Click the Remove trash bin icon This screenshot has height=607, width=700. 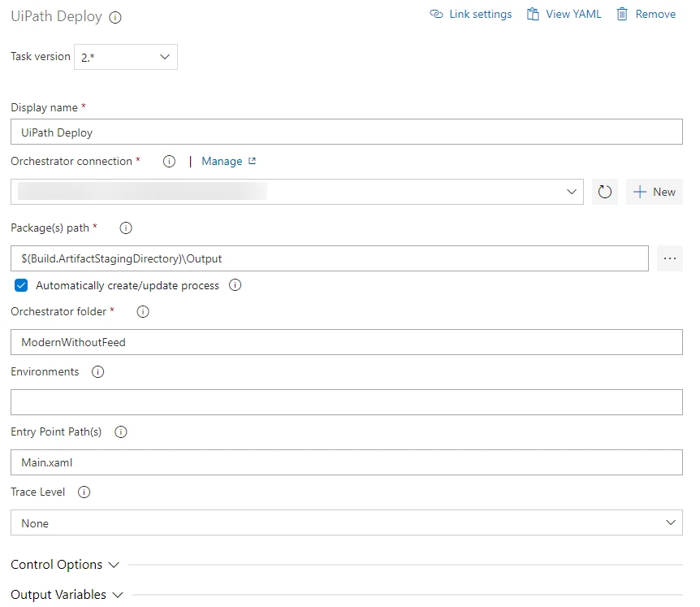click(x=622, y=14)
